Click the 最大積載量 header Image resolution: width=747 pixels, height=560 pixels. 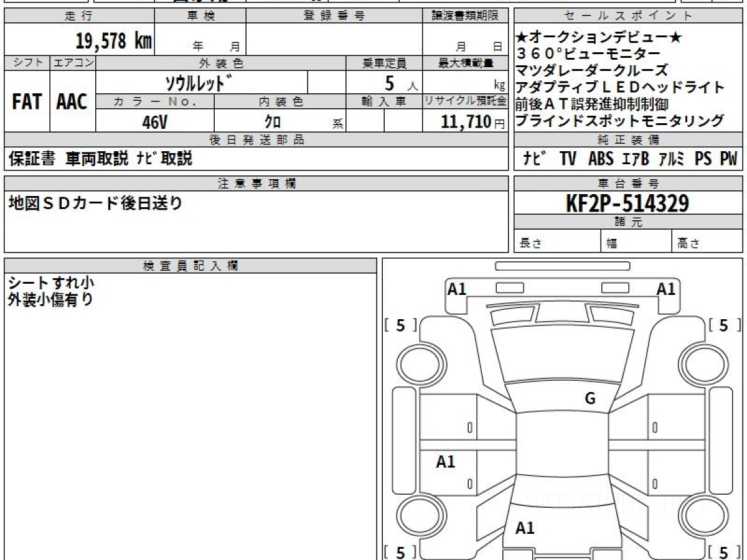[x=466, y=63]
